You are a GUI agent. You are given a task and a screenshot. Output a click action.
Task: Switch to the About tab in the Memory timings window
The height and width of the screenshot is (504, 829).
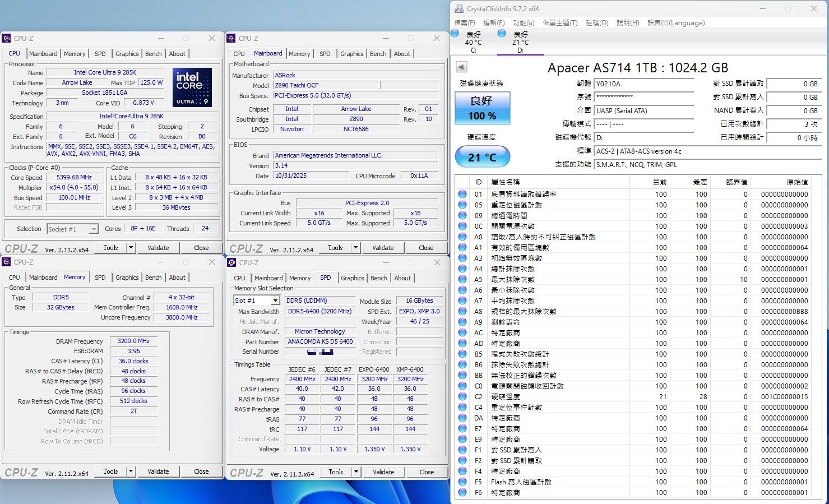[177, 278]
